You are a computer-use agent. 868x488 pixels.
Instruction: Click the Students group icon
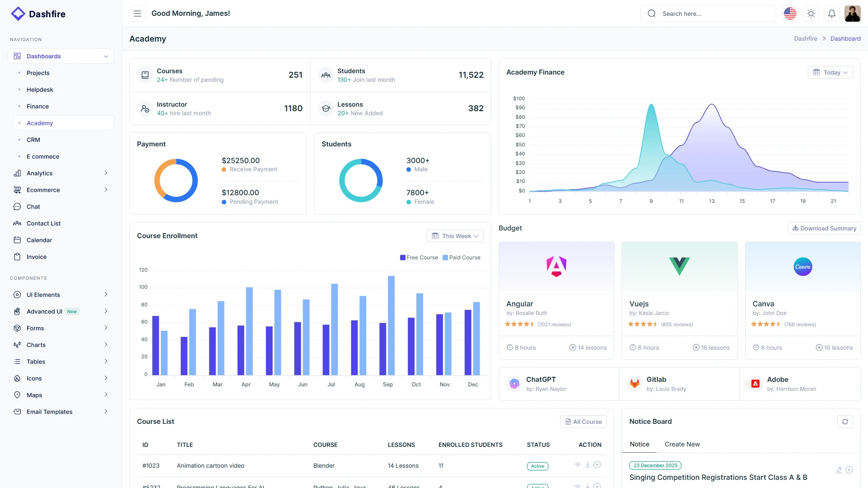[x=325, y=75]
